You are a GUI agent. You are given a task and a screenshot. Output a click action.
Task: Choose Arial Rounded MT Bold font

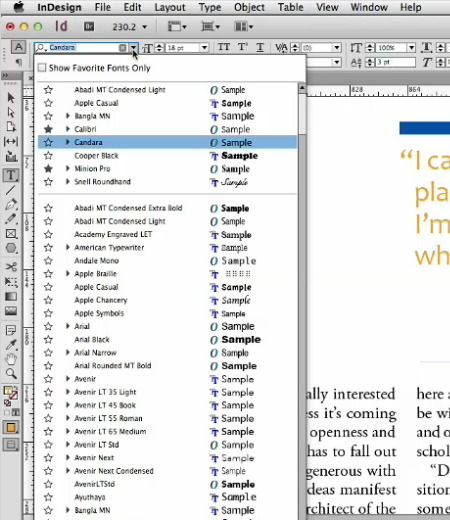point(167,366)
